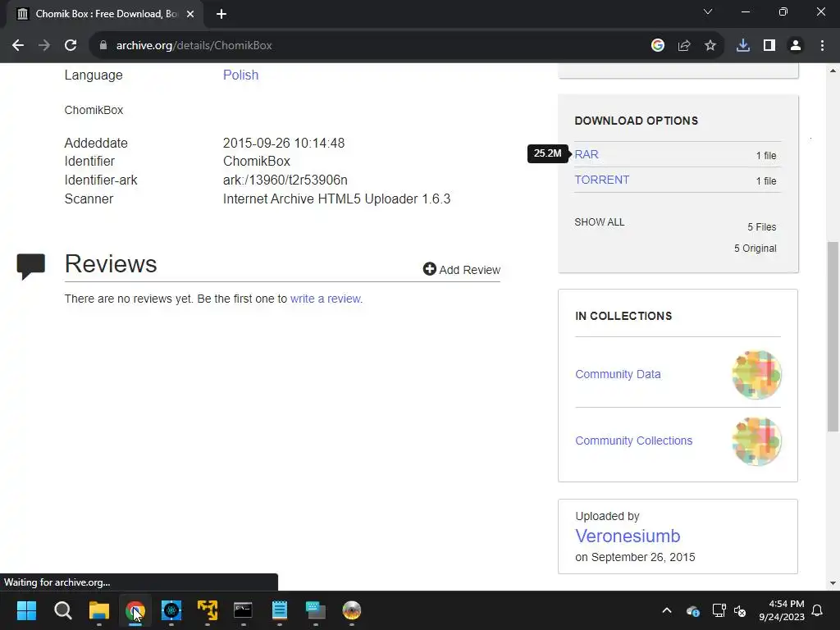Screen dimensions: 840x630
Task: Open the Community Collections link
Action: click(x=634, y=441)
